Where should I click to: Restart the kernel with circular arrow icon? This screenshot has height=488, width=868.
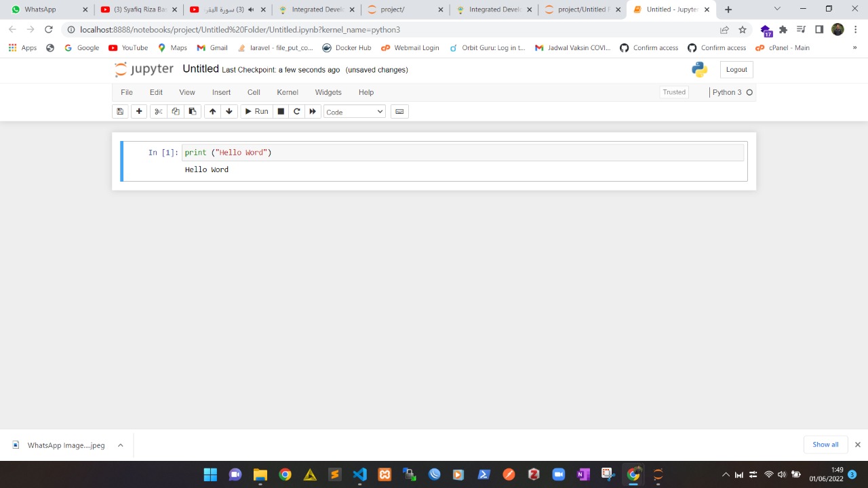point(296,111)
